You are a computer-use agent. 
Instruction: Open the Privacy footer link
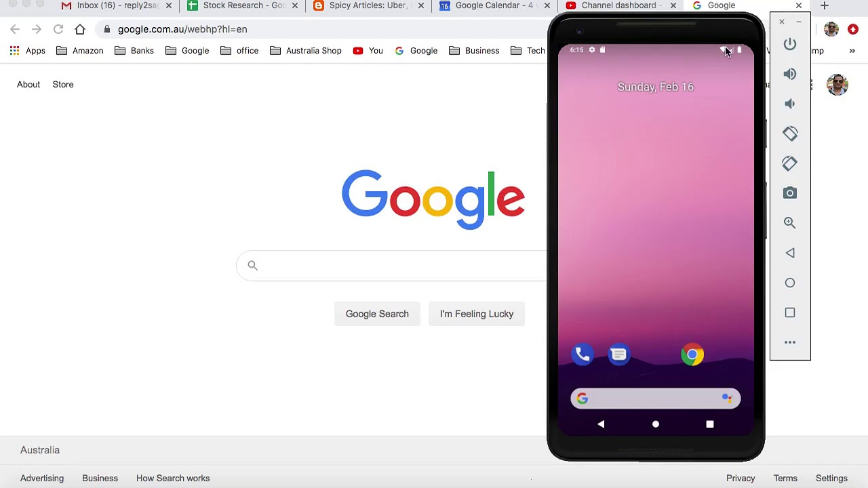click(x=741, y=479)
